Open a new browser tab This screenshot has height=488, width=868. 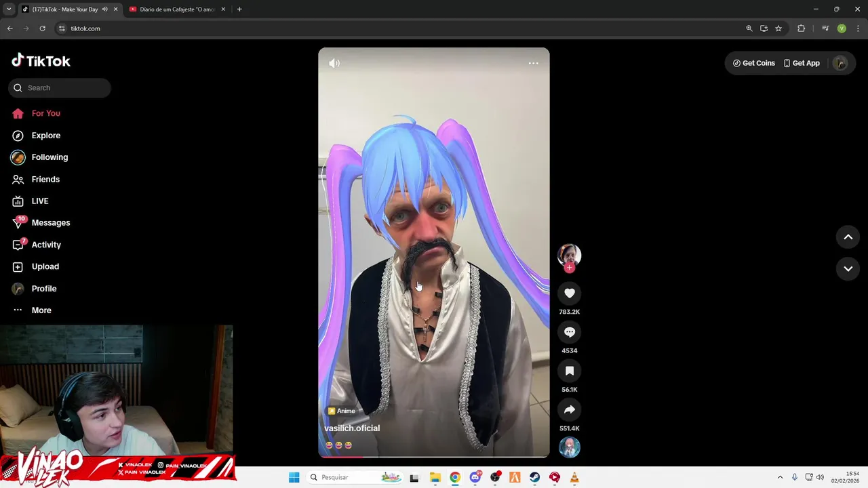[x=239, y=9]
